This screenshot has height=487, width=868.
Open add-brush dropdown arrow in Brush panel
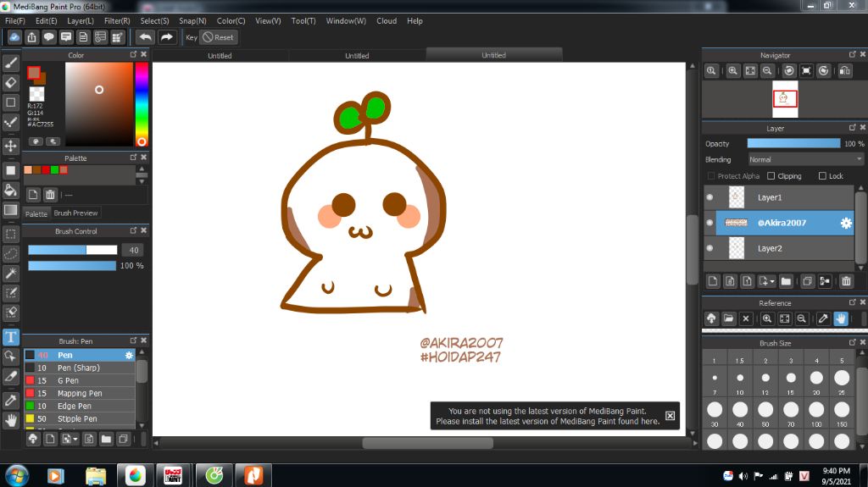pos(75,440)
